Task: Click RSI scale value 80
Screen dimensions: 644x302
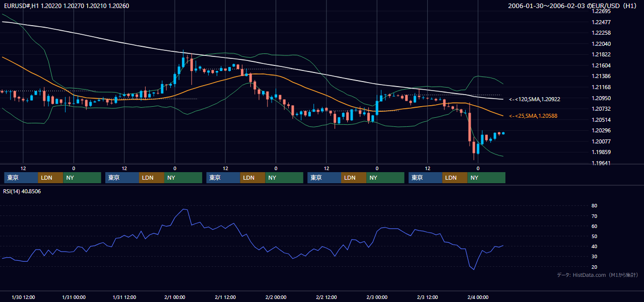Action: coord(594,206)
